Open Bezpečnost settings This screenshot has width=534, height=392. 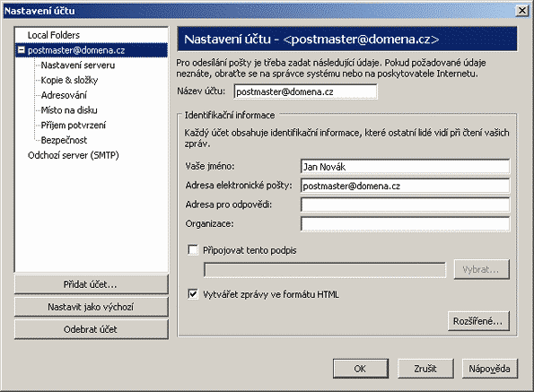(x=64, y=140)
